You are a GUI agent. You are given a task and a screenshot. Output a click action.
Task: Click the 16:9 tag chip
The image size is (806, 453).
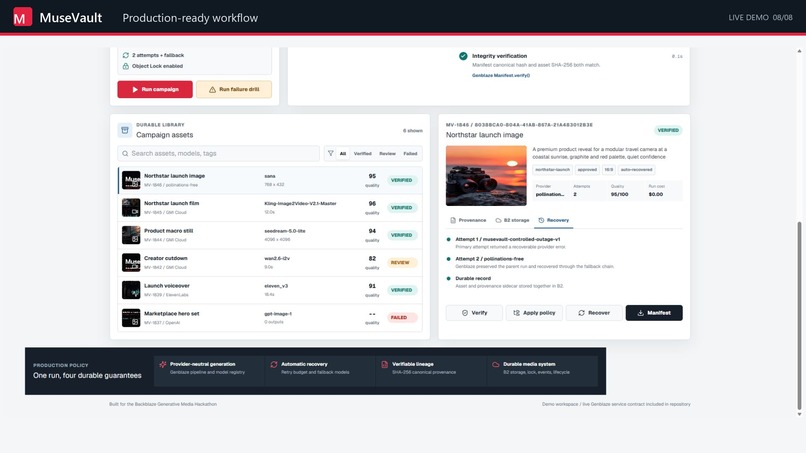click(609, 170)
